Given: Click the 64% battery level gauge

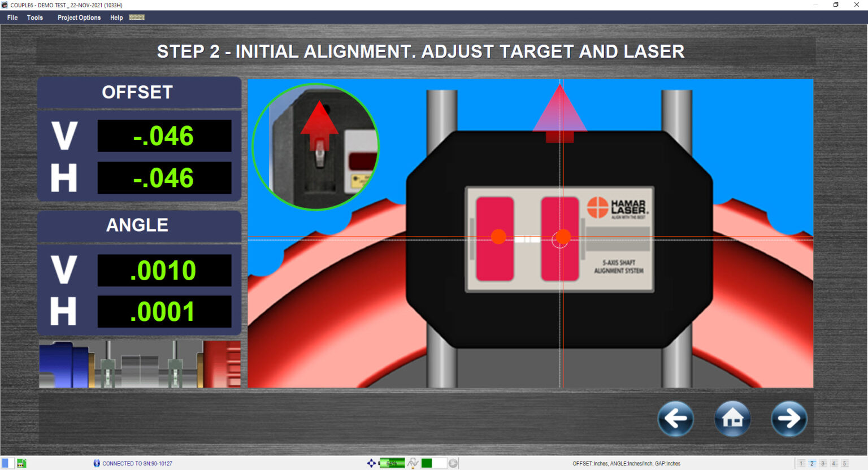Looking at the screenshot, I should [x=393, y=463].
